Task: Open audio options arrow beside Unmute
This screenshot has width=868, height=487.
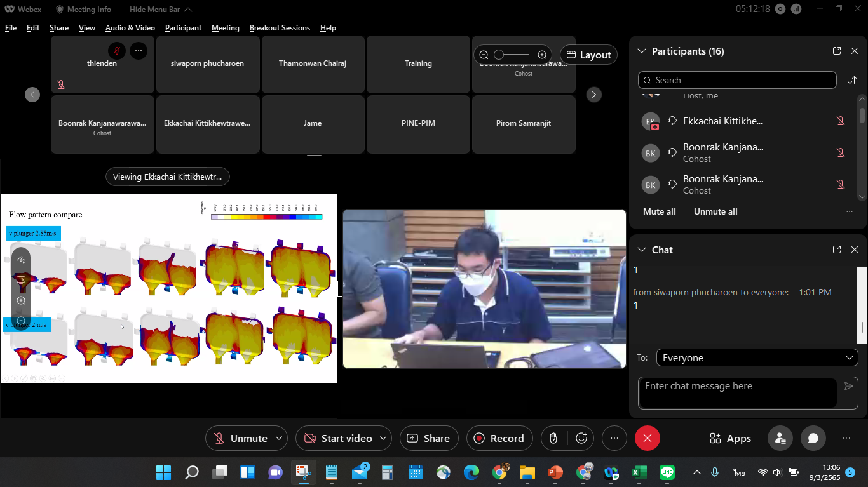Action: coord(279,438)
